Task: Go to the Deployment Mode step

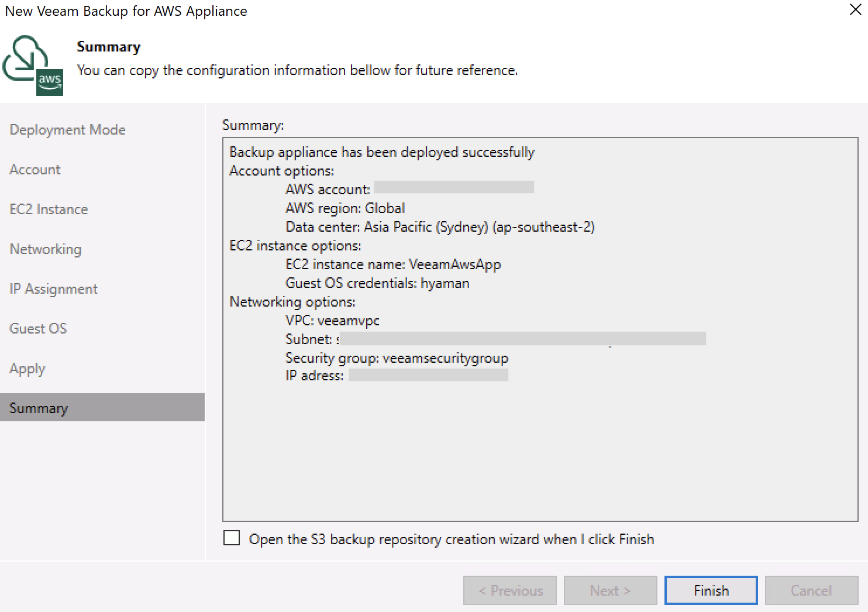Action: pos(67,130)
